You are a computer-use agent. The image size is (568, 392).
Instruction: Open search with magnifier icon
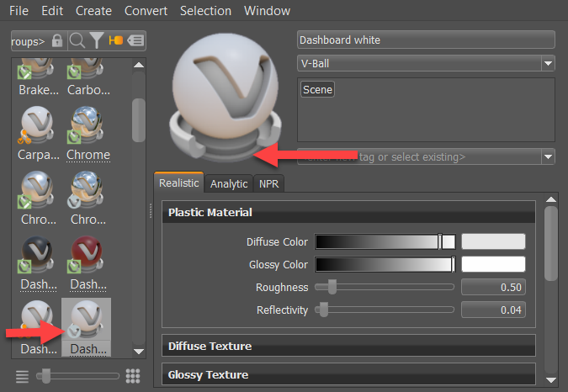(77, 40)
